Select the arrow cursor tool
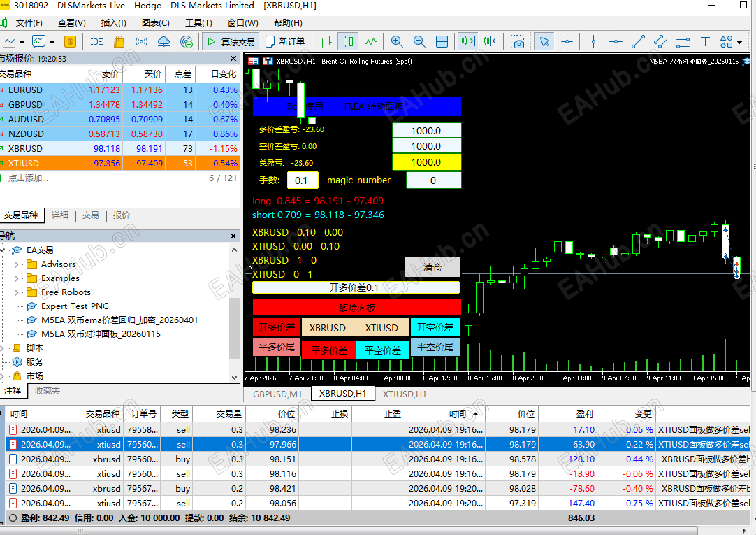Image resolution: width=756 pixels, height=535 pixels. point(544,42)
